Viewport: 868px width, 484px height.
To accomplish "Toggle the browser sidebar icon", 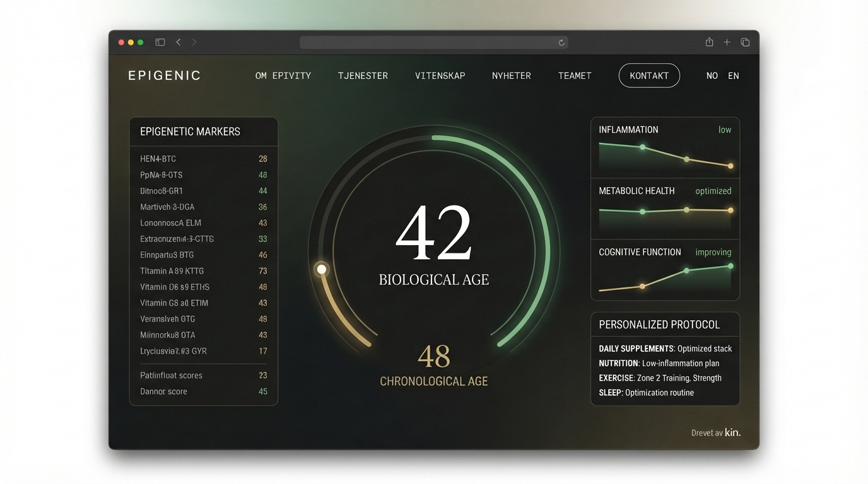I will pyautogui.click(x=160, y=42).
